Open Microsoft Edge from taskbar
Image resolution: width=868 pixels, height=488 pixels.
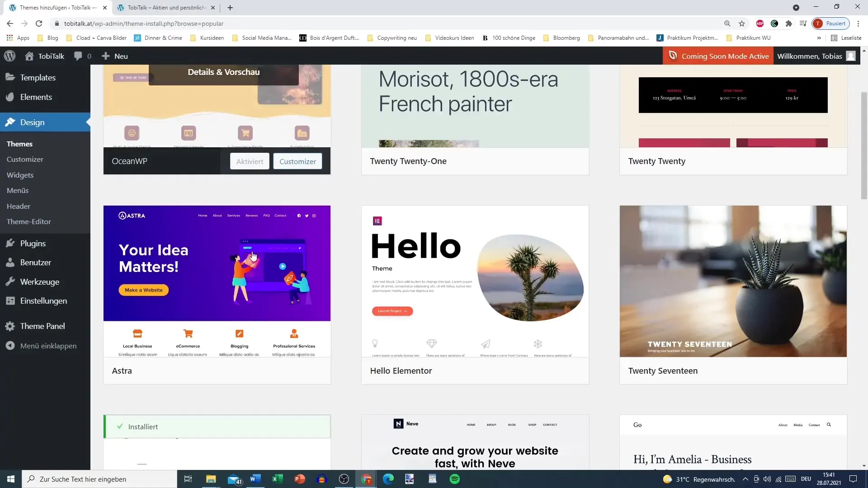coord(388,479)
